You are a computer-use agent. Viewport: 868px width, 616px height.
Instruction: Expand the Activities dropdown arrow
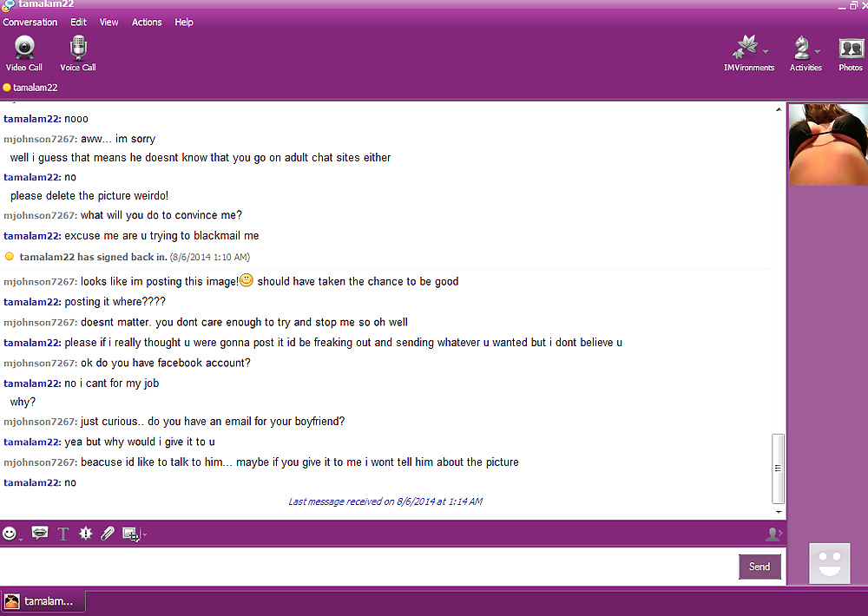tap(818, 51)
